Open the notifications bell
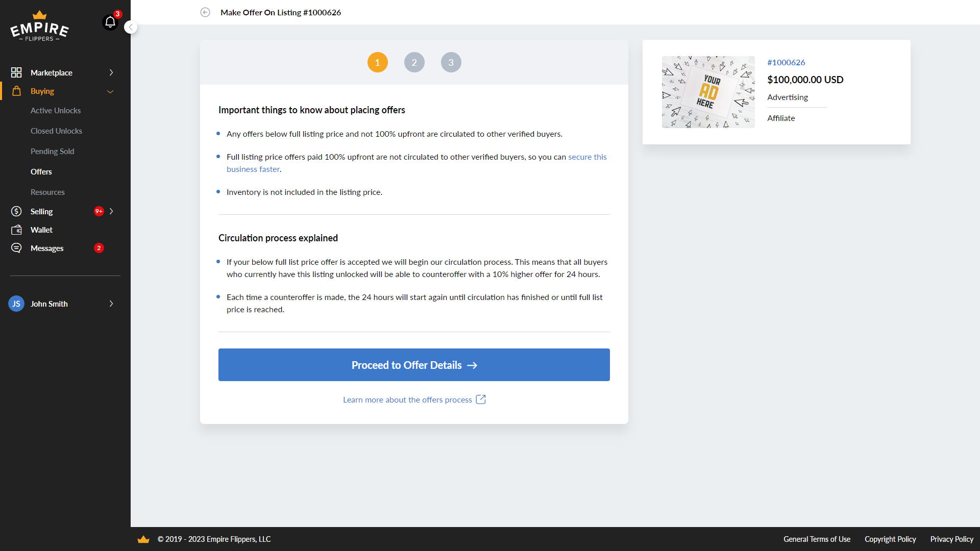Screen dimensions: 980x551 tap(110, 22)
